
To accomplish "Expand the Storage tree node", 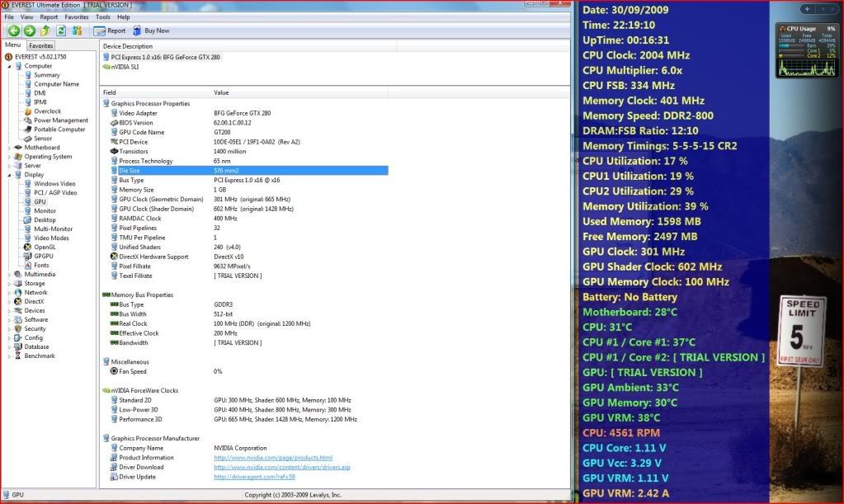I will 9,284.
